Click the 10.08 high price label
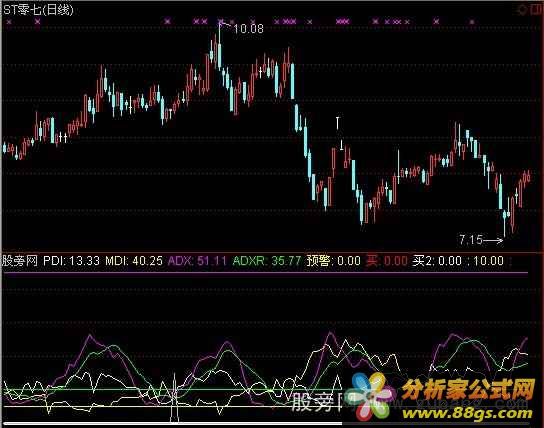 coord(248,28)
